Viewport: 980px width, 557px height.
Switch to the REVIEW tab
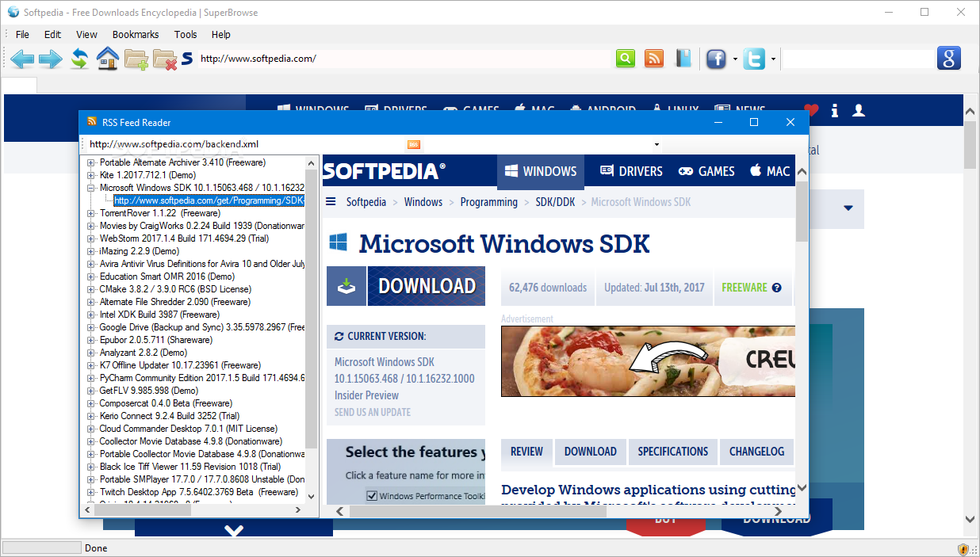[x=526, y=452]
